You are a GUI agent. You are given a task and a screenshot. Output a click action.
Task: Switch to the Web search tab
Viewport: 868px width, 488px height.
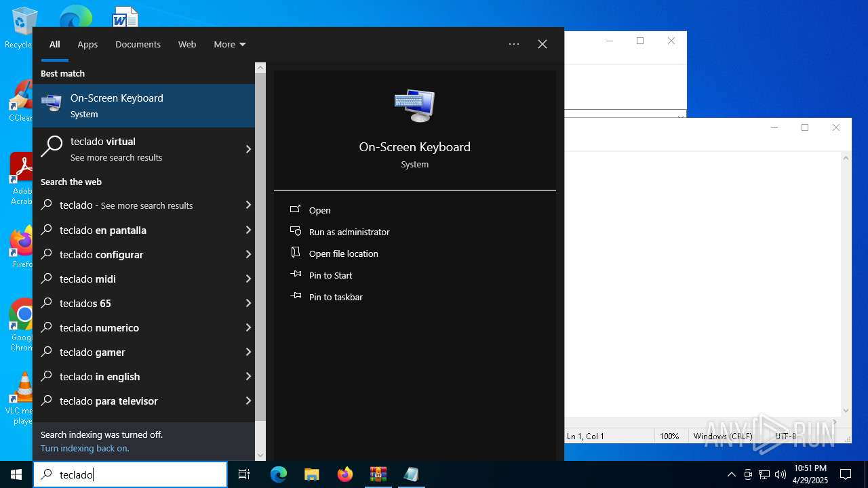tap(187, 44)
